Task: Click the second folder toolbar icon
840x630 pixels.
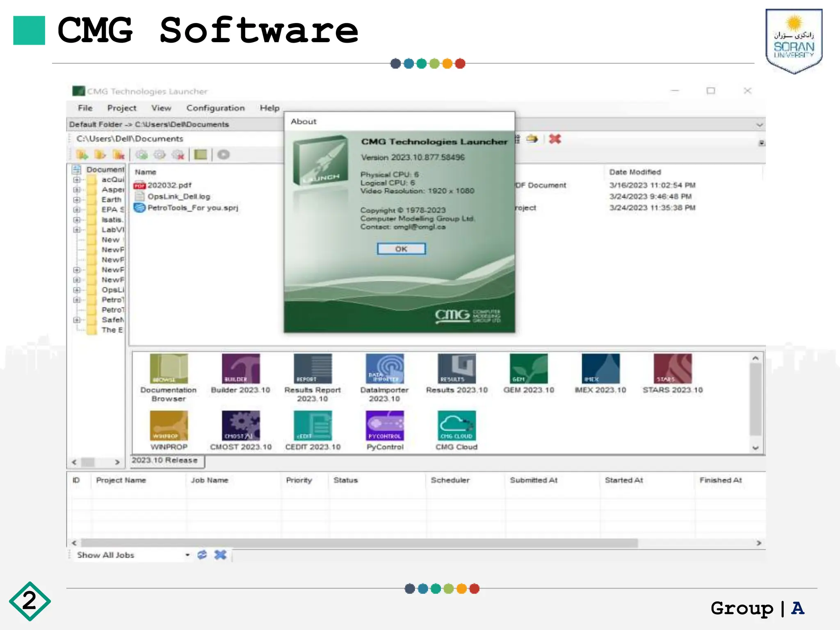Action: click(x=100, y=155)
